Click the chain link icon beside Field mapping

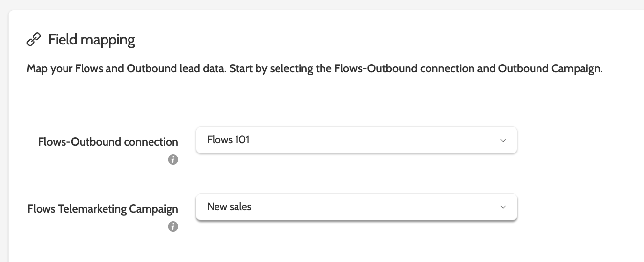[33, 40]
